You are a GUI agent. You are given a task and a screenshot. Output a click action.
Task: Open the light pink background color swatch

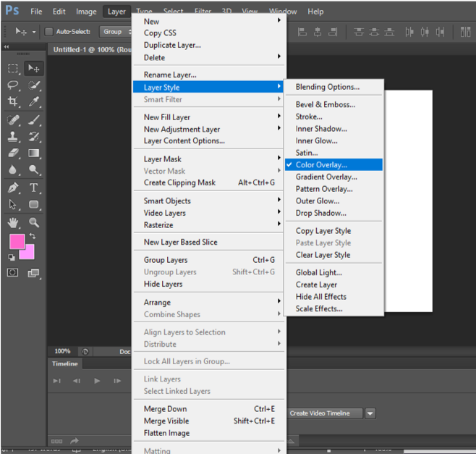[28, 253]
